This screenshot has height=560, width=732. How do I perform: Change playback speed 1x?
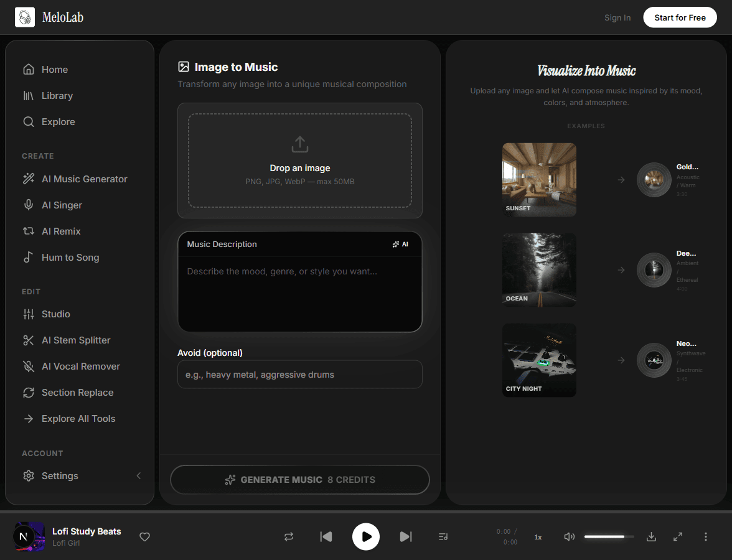(538, 537)
